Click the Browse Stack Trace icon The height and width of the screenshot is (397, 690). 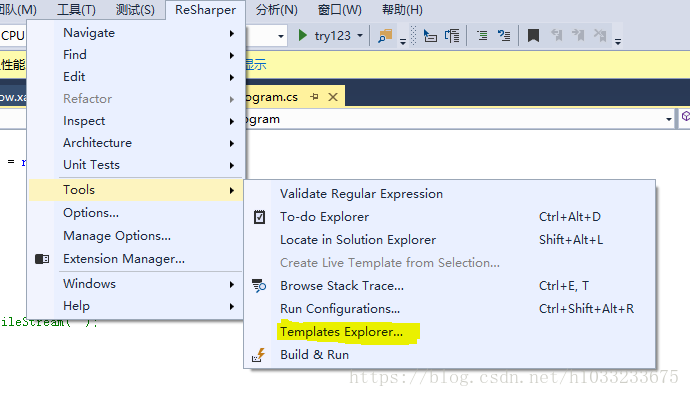[259, 286]
